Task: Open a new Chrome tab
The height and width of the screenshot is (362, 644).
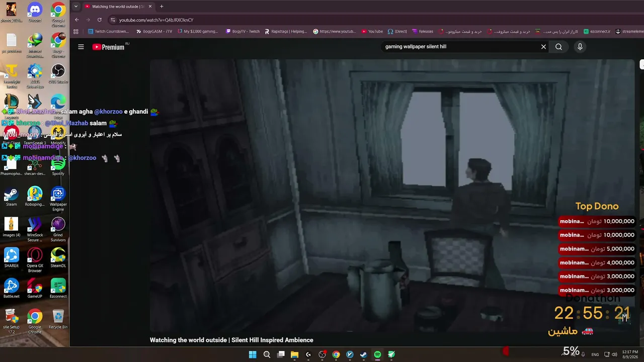Action: pos(162,7)
